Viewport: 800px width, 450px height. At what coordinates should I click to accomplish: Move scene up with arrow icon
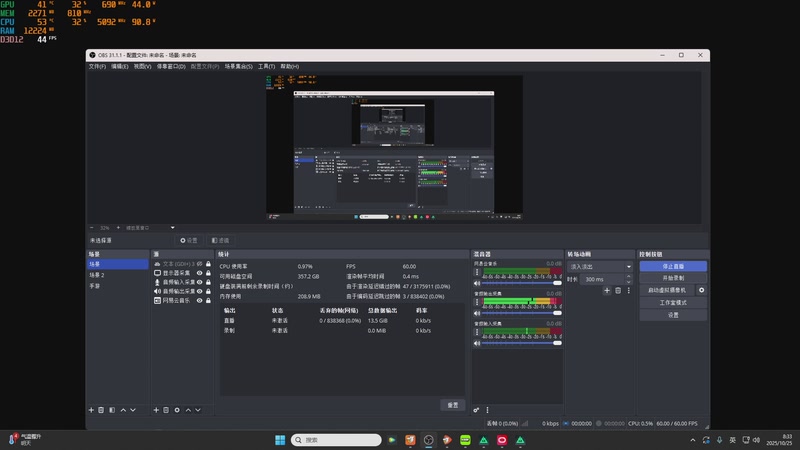coord(123,410)
